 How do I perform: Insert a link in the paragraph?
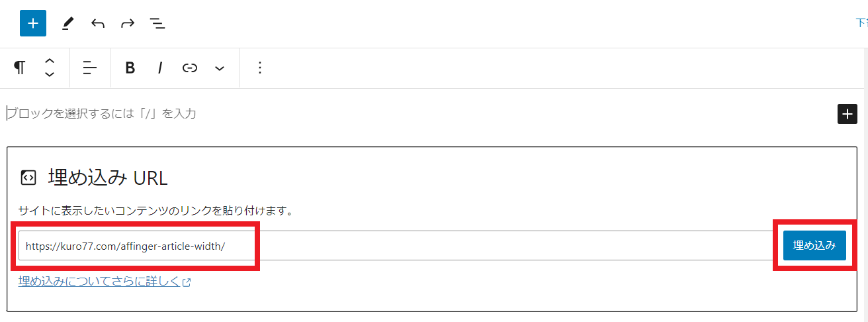(190, 68)
